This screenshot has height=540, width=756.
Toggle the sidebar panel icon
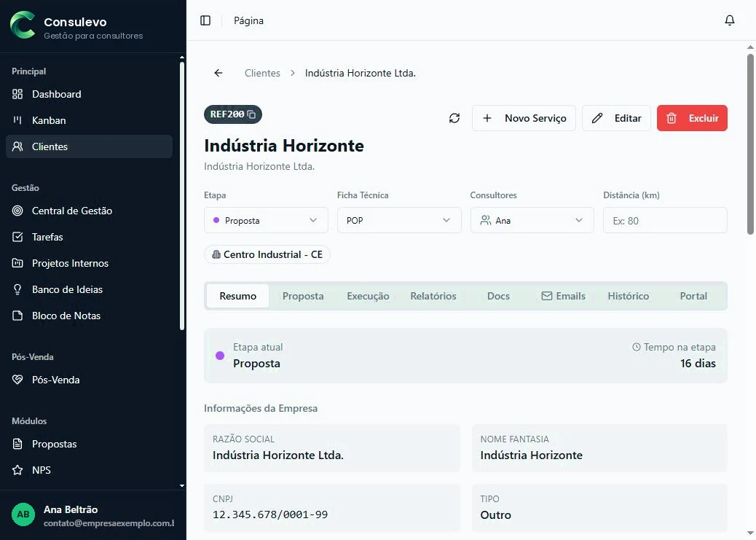click(205, 20)
